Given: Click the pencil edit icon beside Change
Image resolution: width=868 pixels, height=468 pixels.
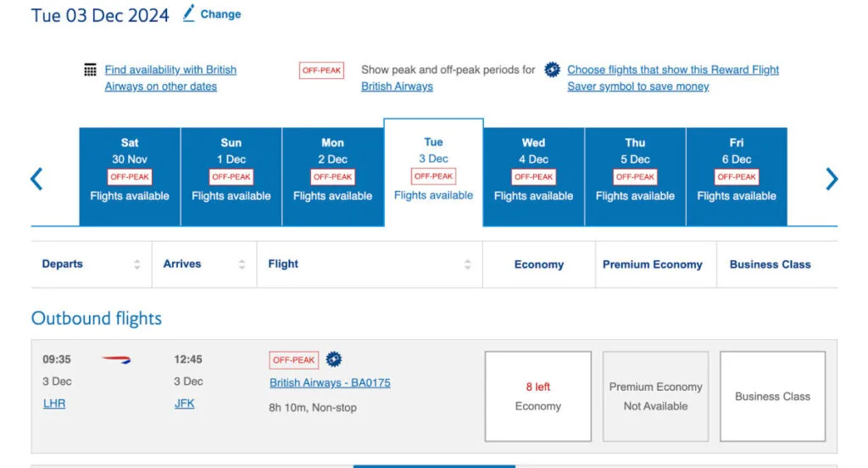Looking at the screenshot, I should tap(189, 14).
